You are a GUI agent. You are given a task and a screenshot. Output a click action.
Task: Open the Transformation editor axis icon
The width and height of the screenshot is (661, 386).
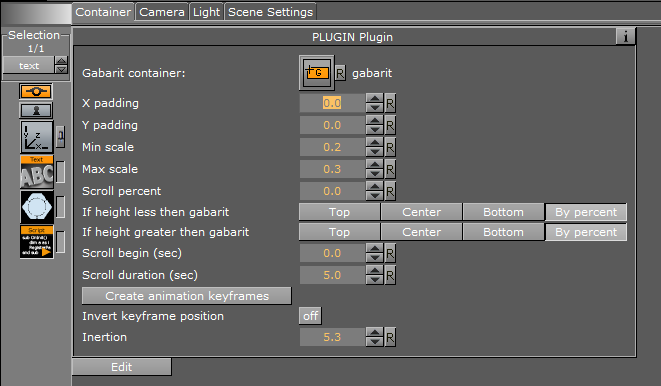(37, 137)
